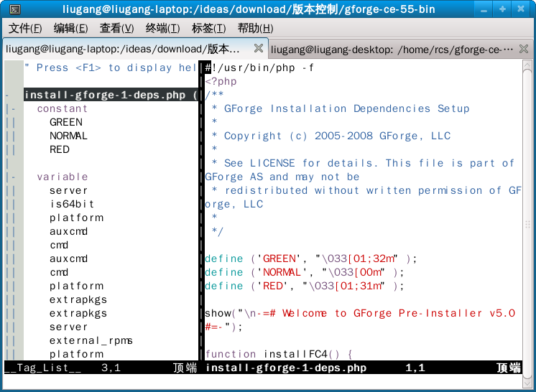Maximize the terminal window
This screenshot has height=392, width=536.
(502, 9)
